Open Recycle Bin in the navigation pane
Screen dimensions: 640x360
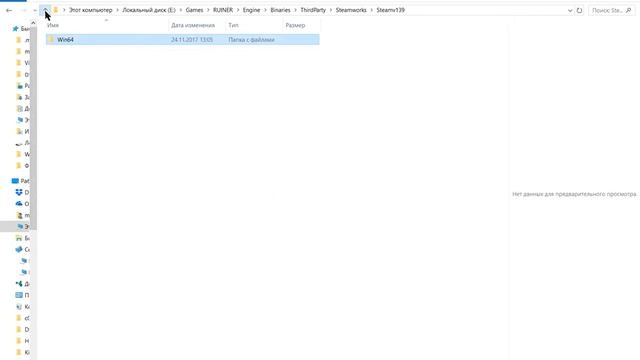tap(19, 307)
